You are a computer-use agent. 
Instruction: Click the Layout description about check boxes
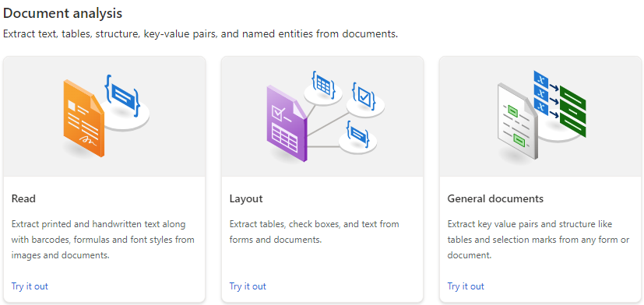pos(314,232)
